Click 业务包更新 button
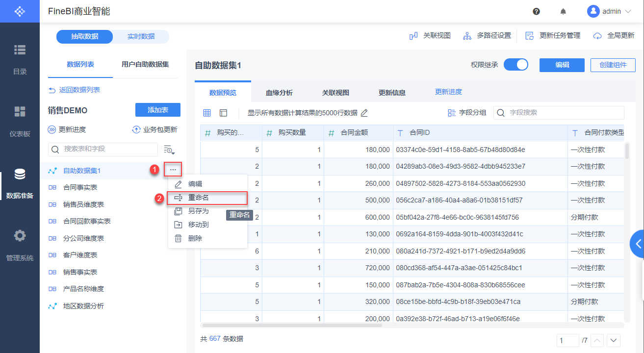The image size is (644, 353). click(x=155, y=129)
